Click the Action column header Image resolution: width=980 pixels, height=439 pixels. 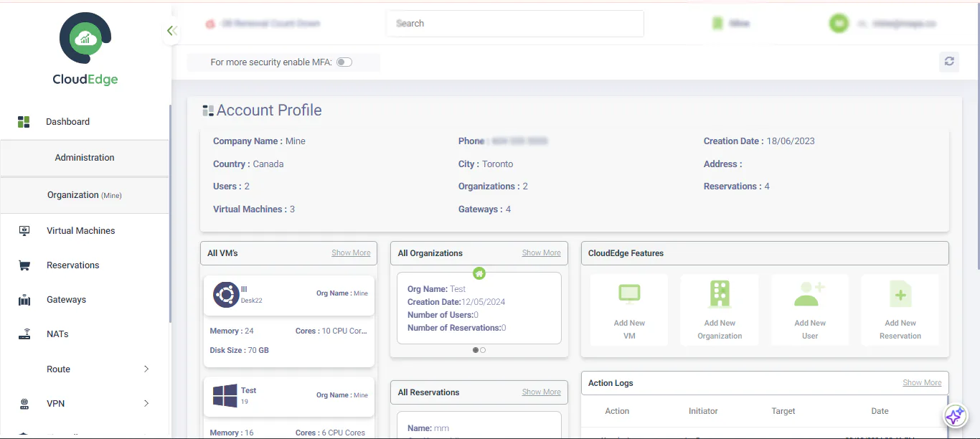click(x=617, y=411)
